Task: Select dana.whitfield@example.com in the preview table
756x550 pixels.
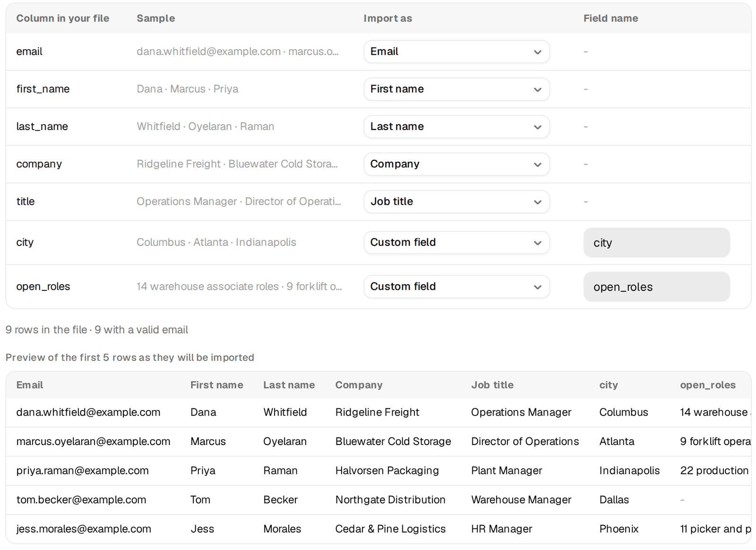Action: click(88, 412)
